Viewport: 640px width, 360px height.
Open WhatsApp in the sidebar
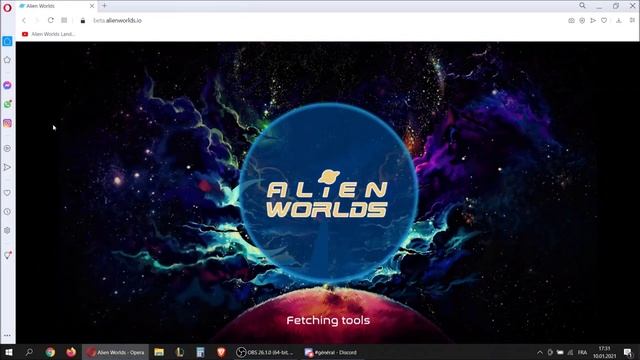7,104
